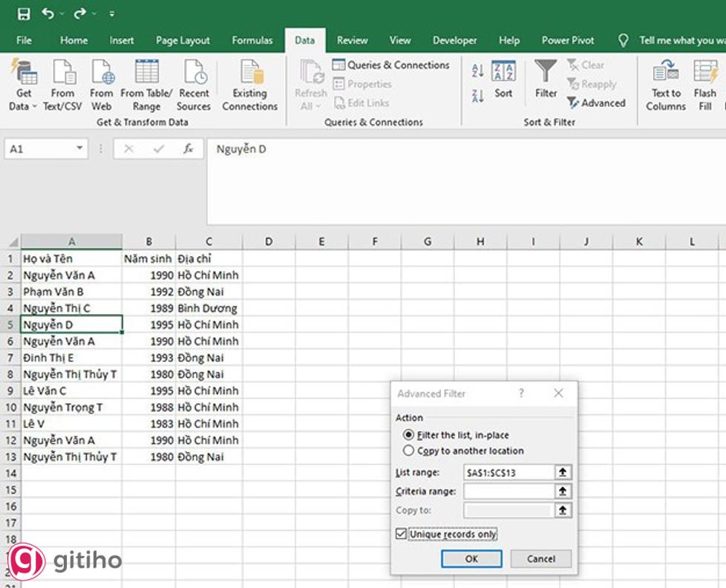Click the Criteria range input field
726x588 pixels.
click(x=508, y=491)
